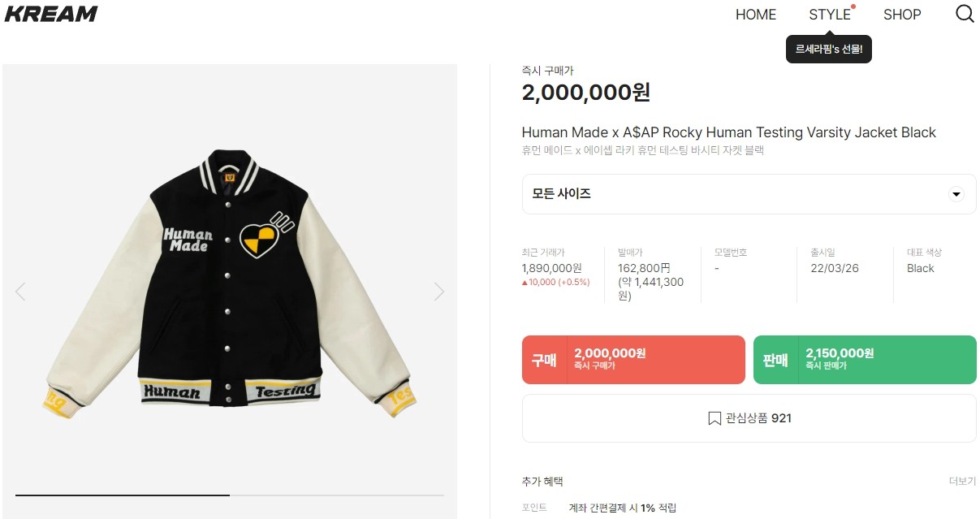Go to the STYLE menu
The image size is (980, 519).
point(830,15)
